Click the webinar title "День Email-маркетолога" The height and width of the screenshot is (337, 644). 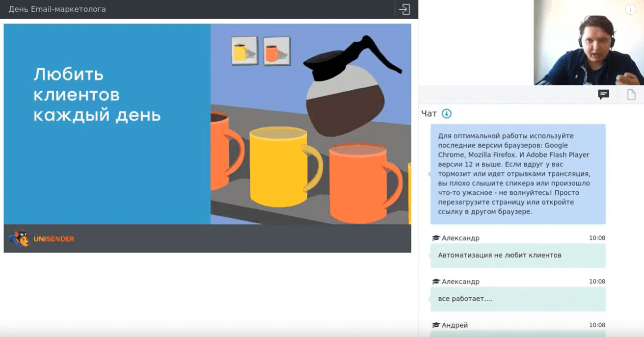[57, 9]
